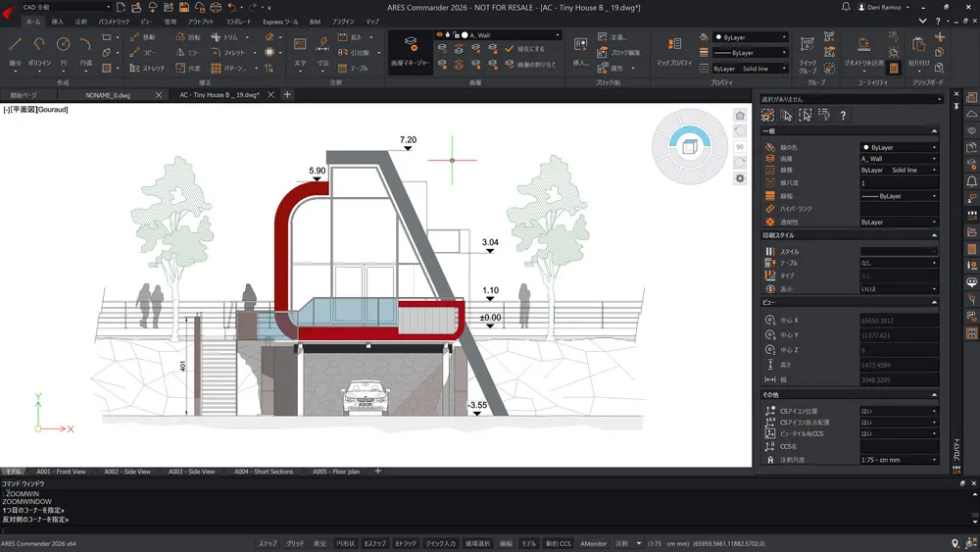Image resolution: width=980 pixels, height=552 pixels.
Task: Toggle Ortho (直交) in status bar
Action: [319, 544]
